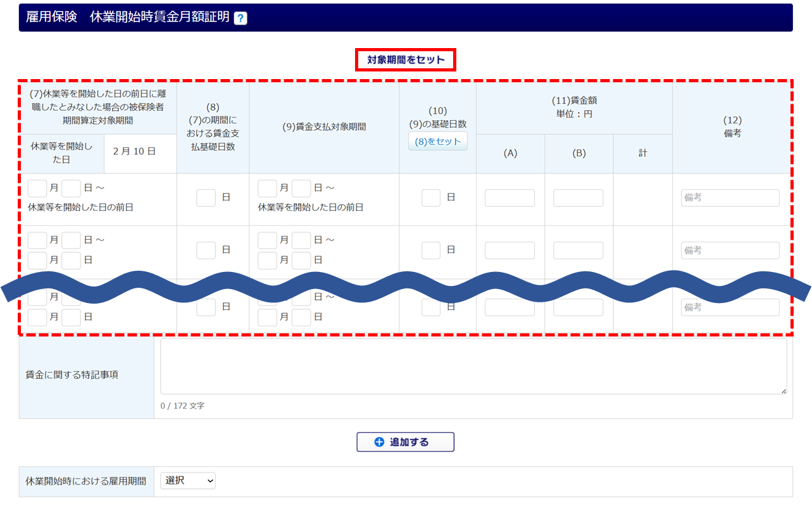This screenshot has height=506, width=812.
Task: Click second row end day field in column (7)
Action: point(72,260)
